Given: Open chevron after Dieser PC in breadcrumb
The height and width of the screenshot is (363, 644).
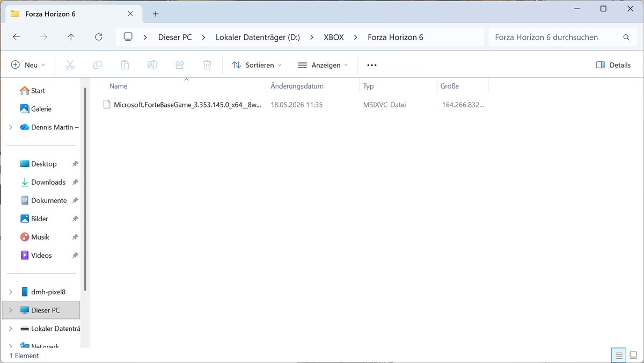Looking at the screenshot, I should (x=203, y=37).
